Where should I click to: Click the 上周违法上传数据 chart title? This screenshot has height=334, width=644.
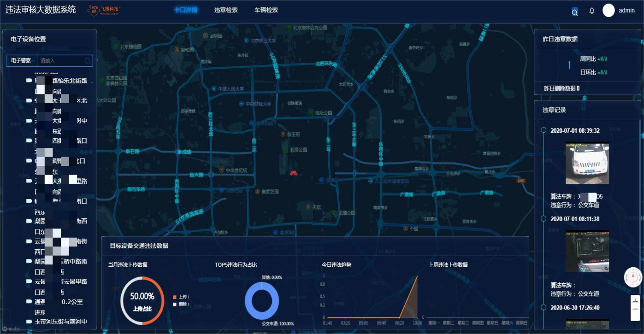448,265
